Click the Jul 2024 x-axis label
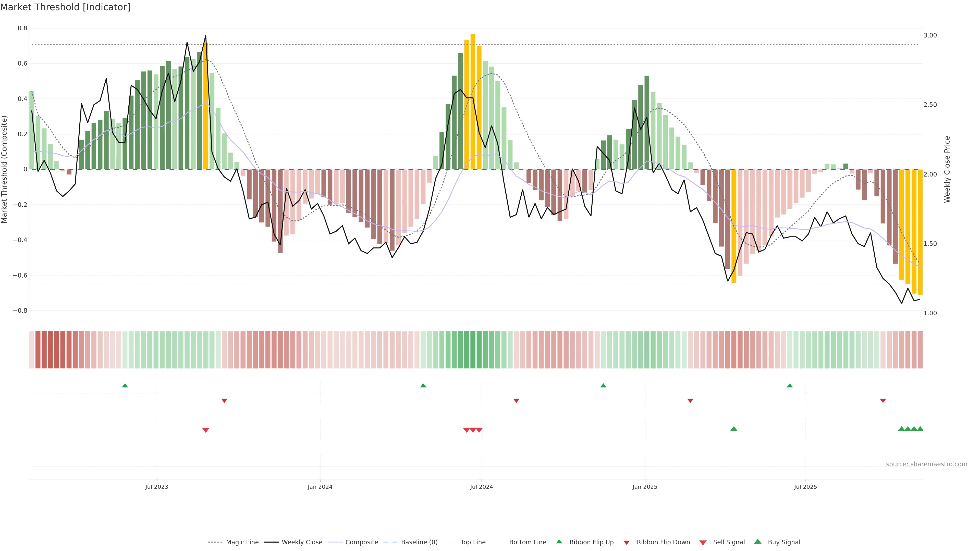The image size is (980, 551). tap(481, 487)
